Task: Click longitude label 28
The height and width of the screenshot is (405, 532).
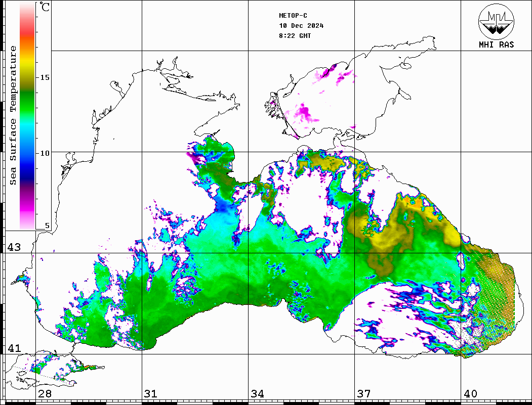Action: pos(45,394)
